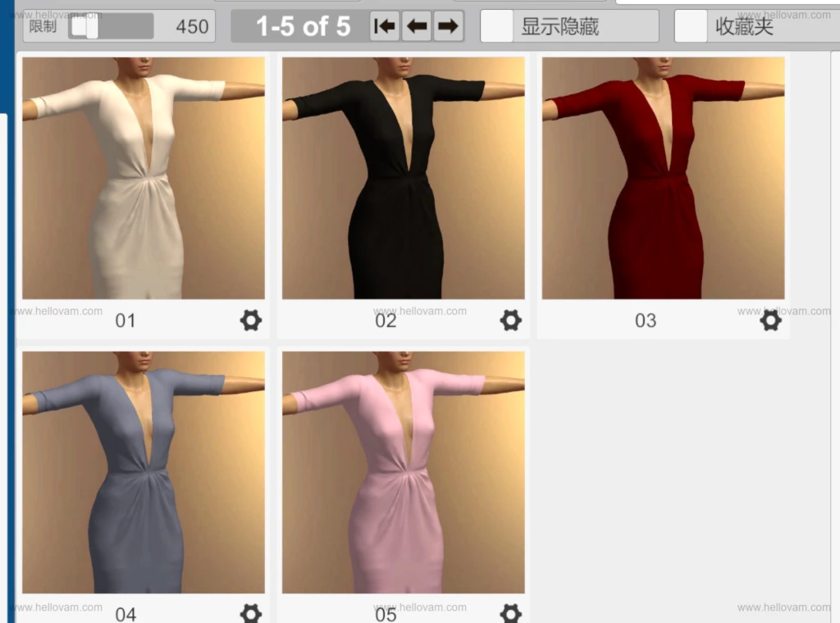Select the pink dress preset 05

pos(403,471)
